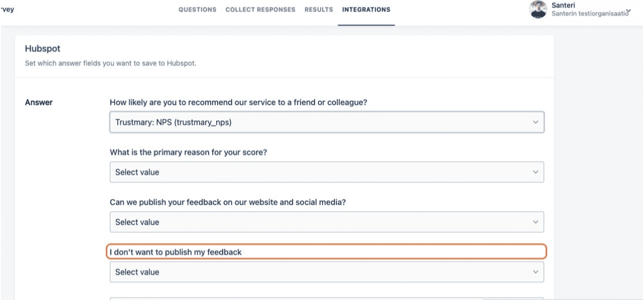Click Santeri's profile avatar picture

(x=538, y=10)
